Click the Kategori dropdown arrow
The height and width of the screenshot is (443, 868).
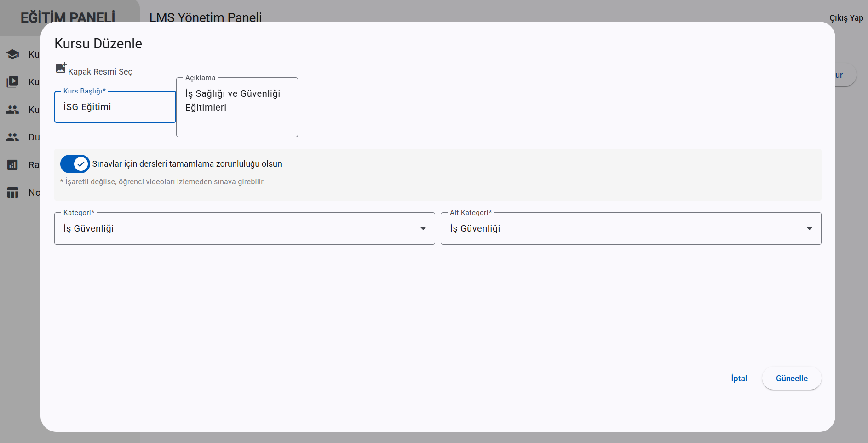423,228
